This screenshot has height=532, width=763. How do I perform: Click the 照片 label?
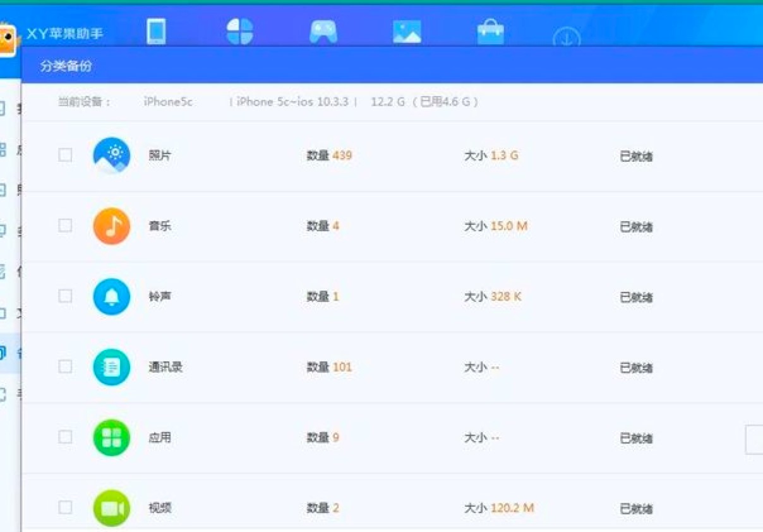coord(160,155)
